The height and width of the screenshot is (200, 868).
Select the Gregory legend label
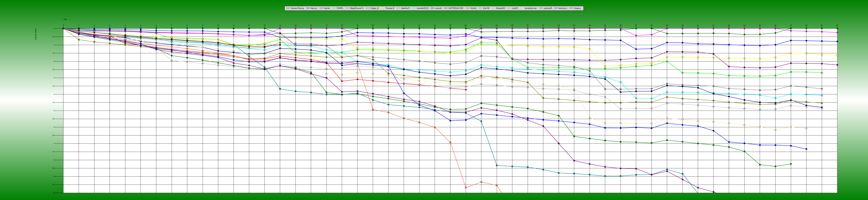(577, 8)
